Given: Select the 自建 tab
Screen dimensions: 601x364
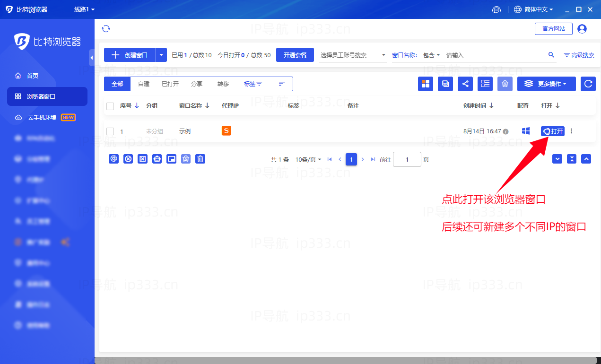Looking at the screenshot, I should (144, 84).
